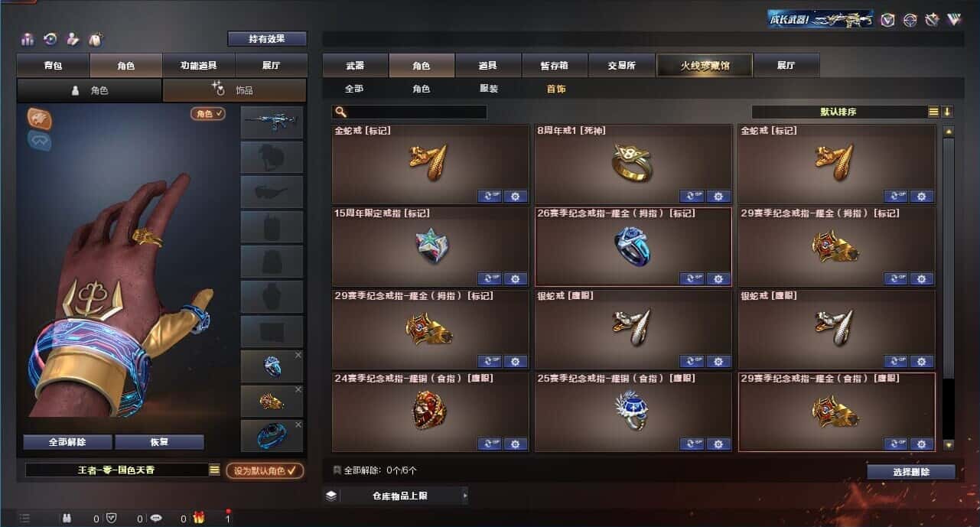Click the item list vertical scrollbar

click(949, 289)
